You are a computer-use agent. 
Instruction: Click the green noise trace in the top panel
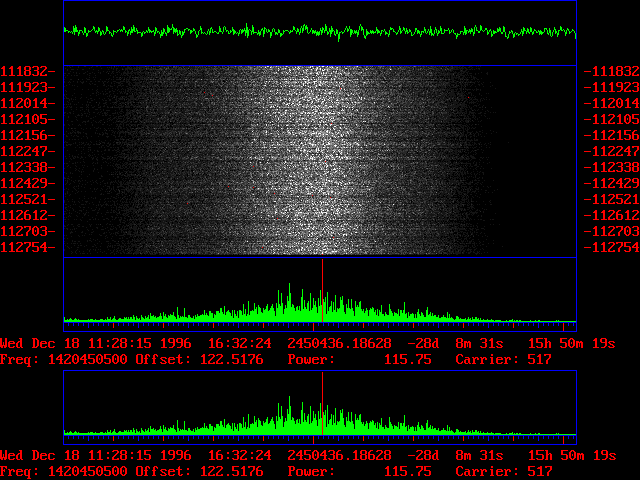[320, 31]
